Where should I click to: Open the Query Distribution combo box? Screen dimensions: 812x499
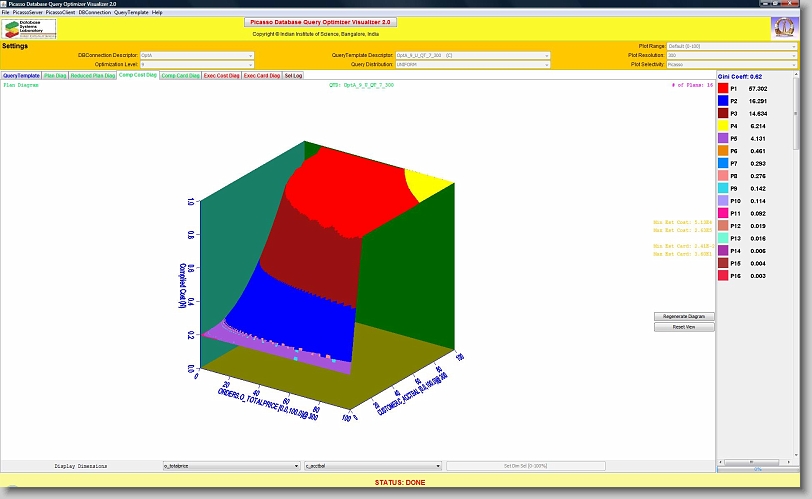472,64
